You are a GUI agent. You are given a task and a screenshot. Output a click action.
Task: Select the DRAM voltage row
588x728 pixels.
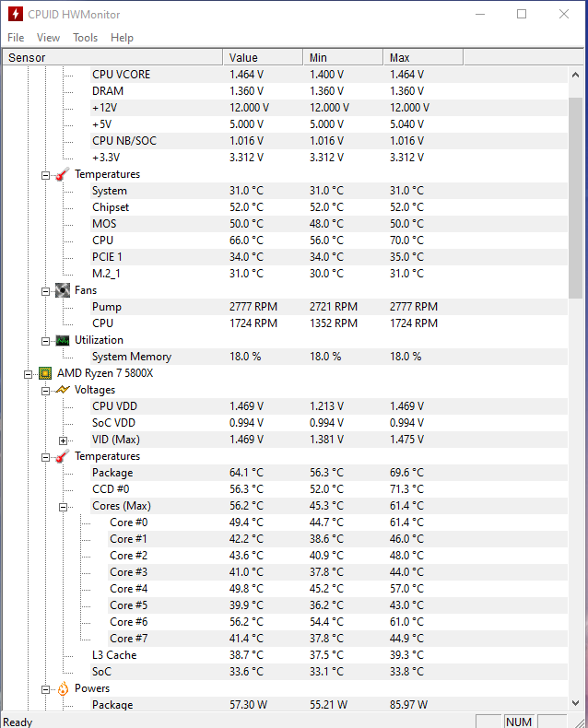click(x=329, y=91)
